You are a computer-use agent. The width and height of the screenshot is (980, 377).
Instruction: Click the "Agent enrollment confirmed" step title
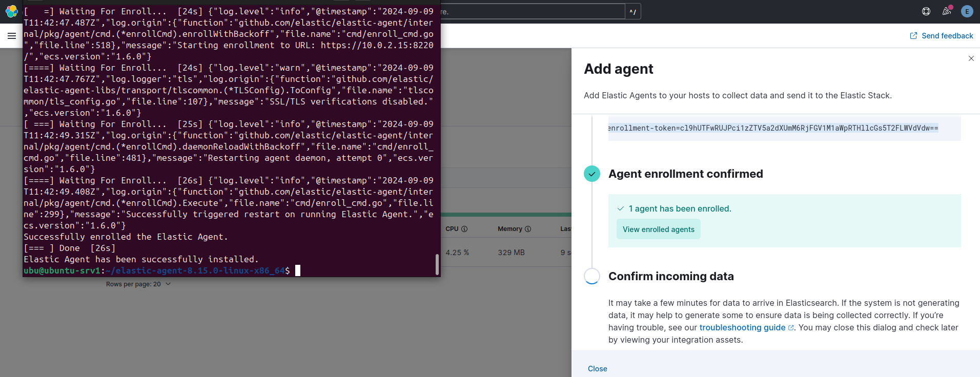pyautogui.click(x=686, y=174)
